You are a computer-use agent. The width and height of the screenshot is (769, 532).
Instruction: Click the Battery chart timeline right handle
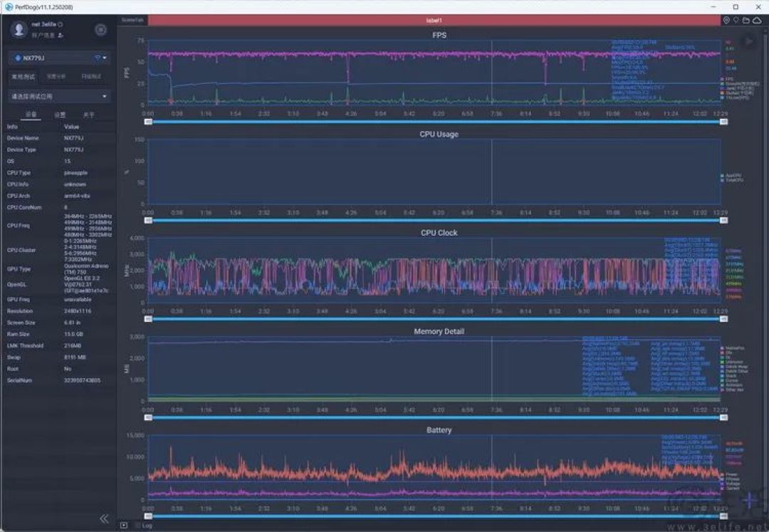click(x=723, y=516)
